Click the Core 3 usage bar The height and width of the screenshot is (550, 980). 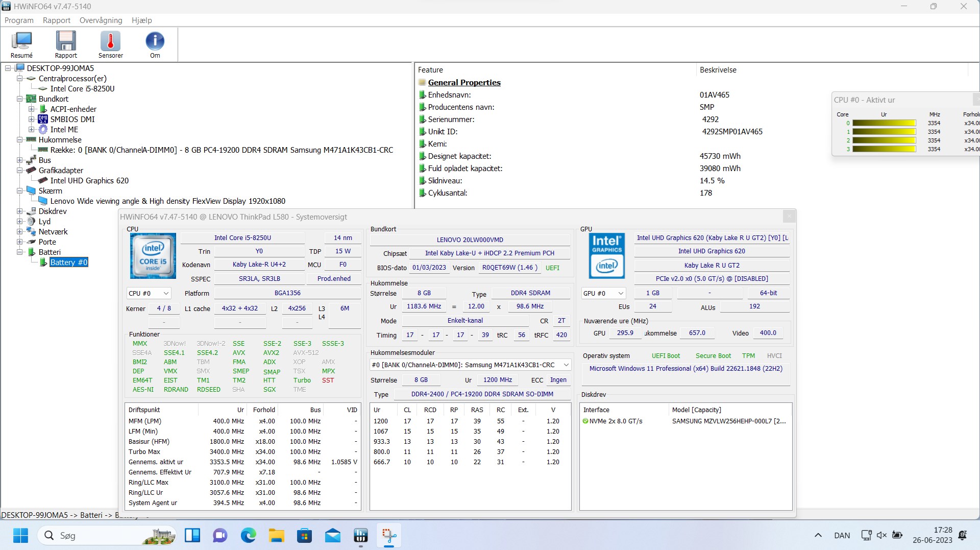(884, 149)
